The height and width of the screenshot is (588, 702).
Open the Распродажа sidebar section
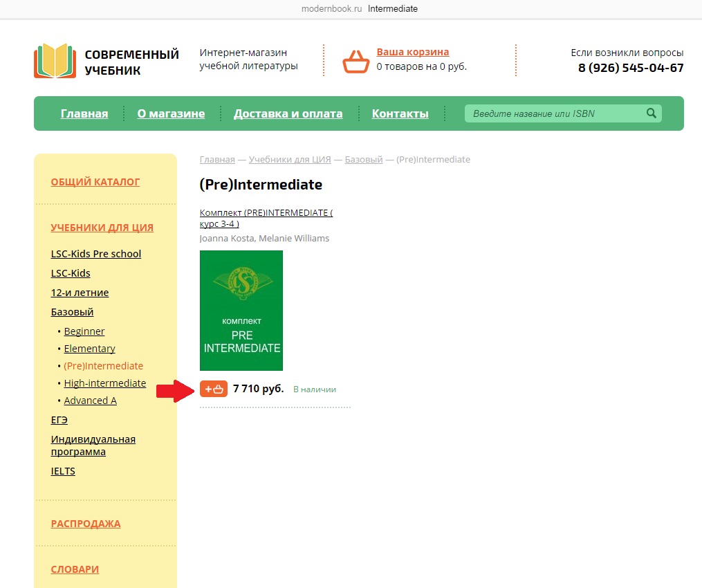[86, 524]
